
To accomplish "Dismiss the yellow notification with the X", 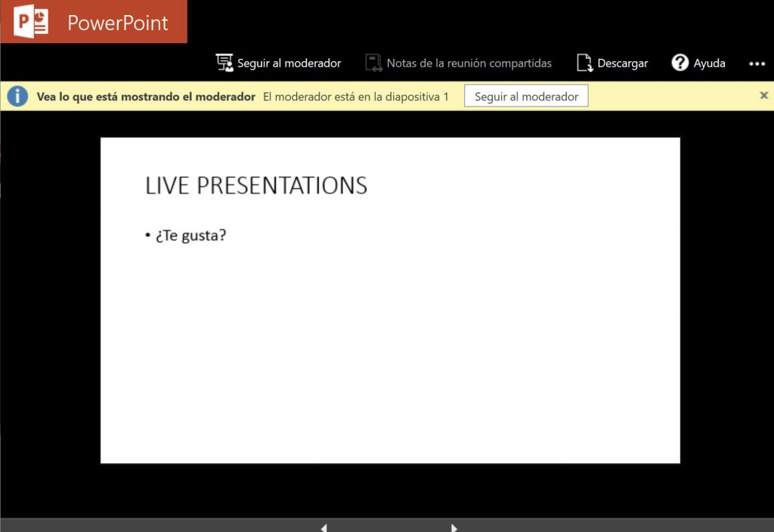I will [763, 95].
